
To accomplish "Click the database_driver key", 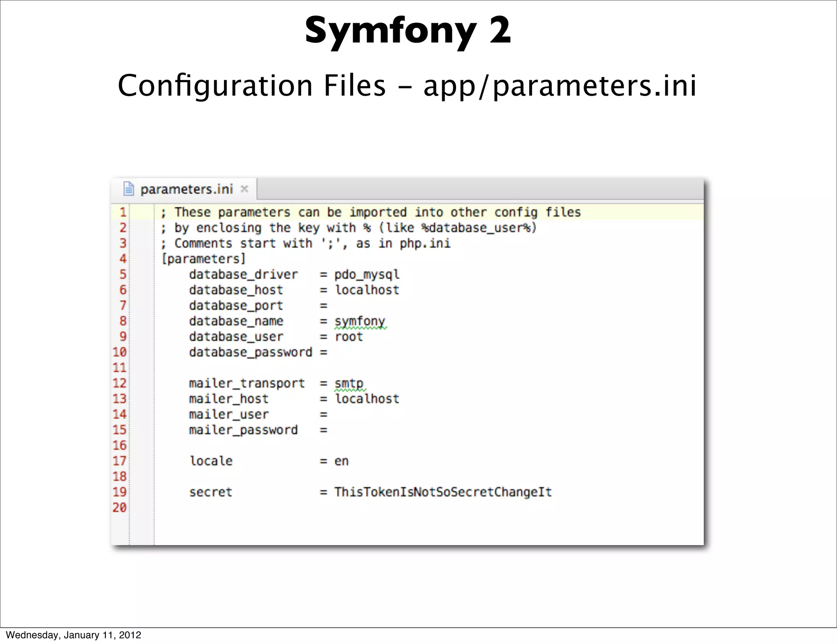I will click(244, 275).
